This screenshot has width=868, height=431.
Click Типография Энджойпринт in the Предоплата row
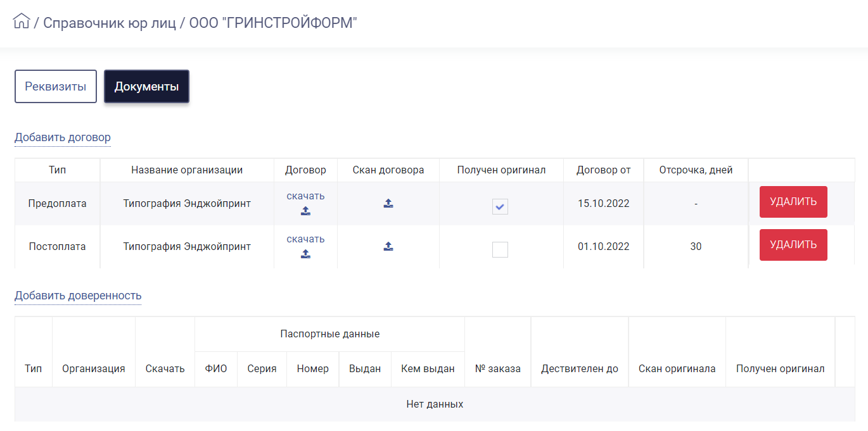(187, 204)
